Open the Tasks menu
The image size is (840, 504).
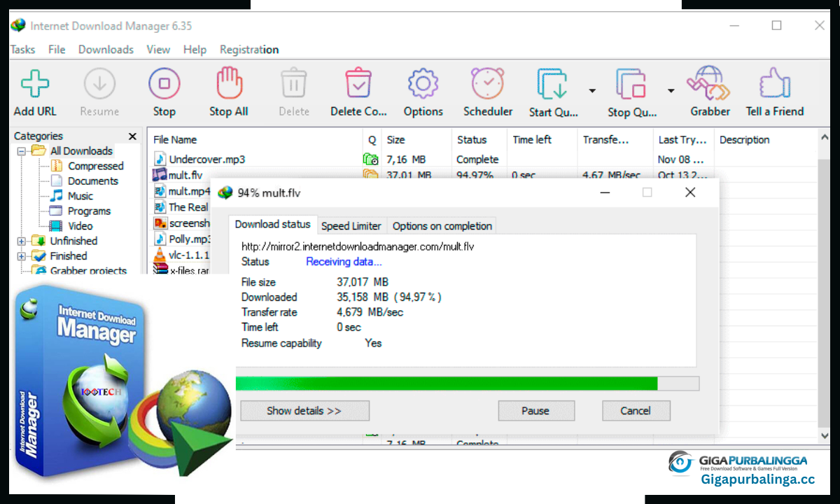[x=22, y=50]
